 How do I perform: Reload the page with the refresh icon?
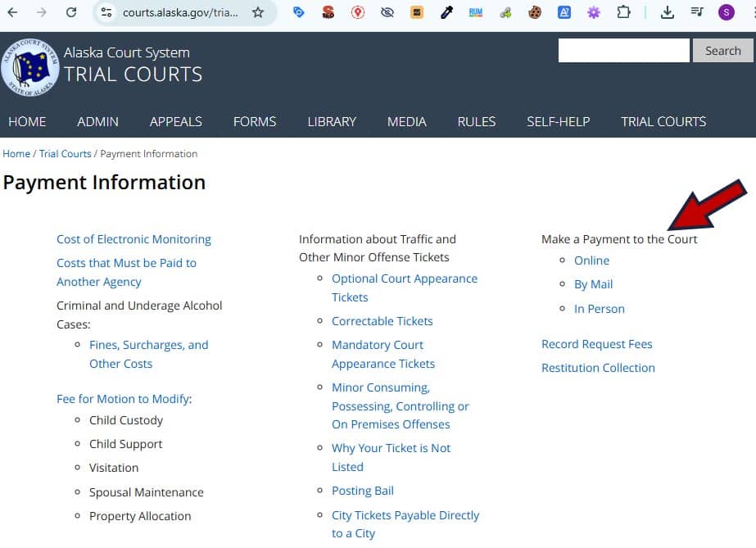pyautogui.click(x=71, y=12)
